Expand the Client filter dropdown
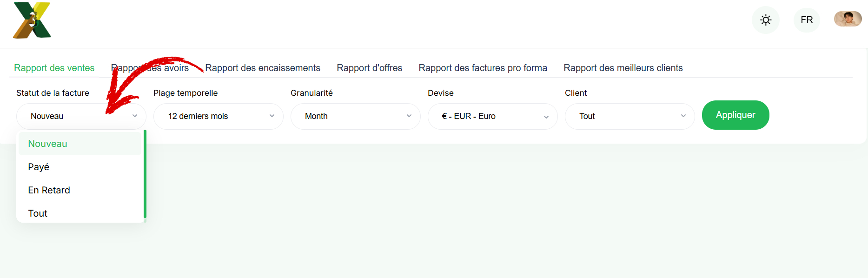The height and width of the screenshot is (278, 868). [630, 116]
